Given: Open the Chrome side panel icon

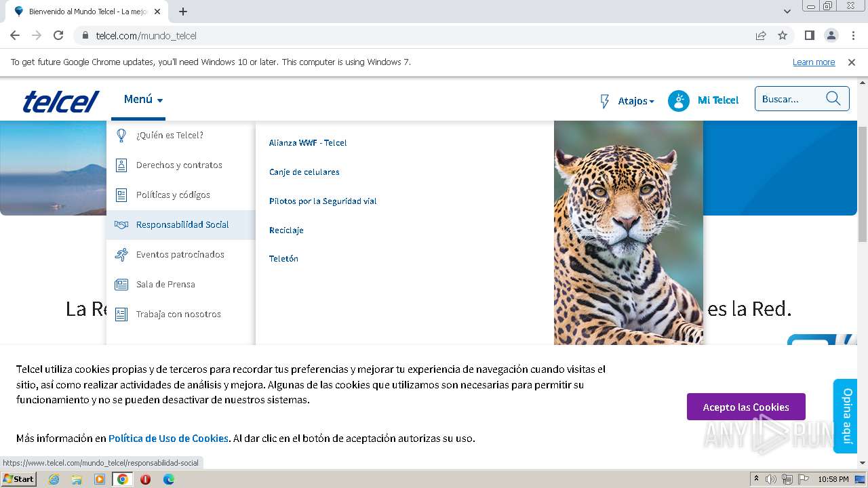Looking at the screenshot, I should coord(810,35).
